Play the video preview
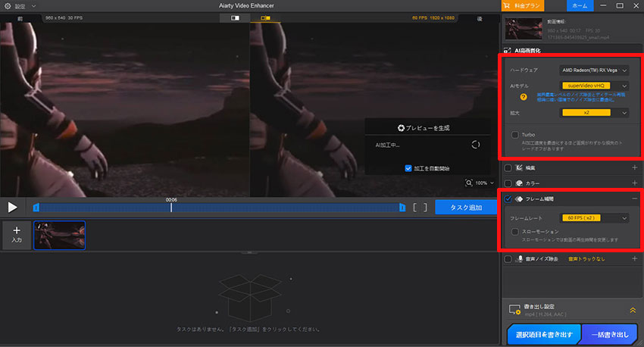The image size is (644, 347). point(12,208)
